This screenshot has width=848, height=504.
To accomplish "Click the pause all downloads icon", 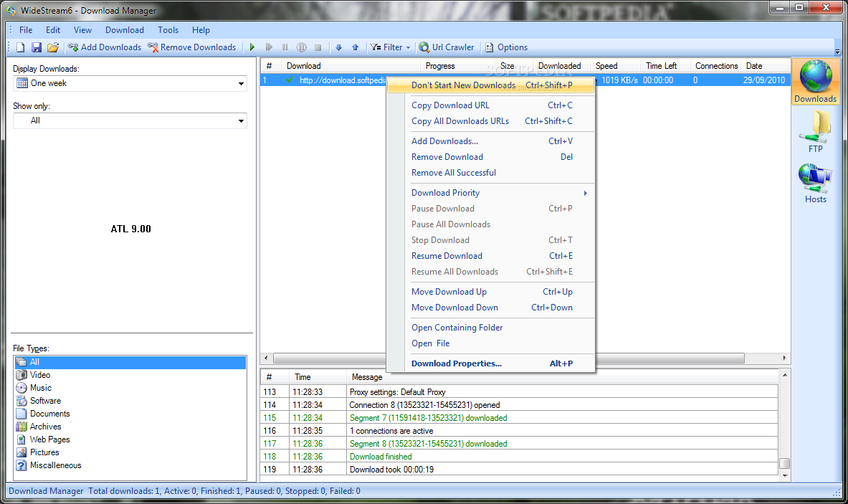I will click(301, 47).
